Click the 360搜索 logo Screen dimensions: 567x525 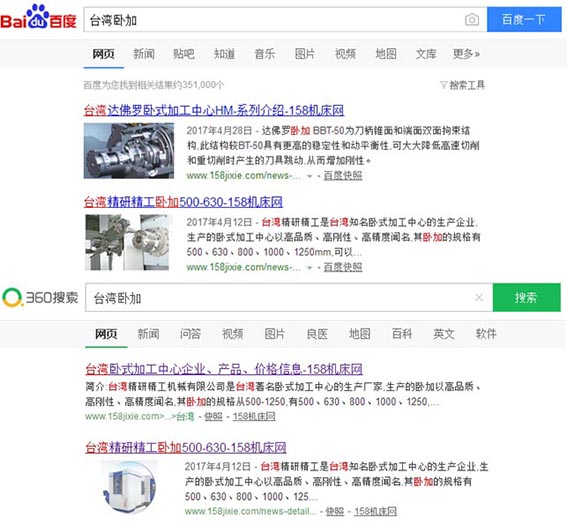pyautogui.click(x=40, y=298)
